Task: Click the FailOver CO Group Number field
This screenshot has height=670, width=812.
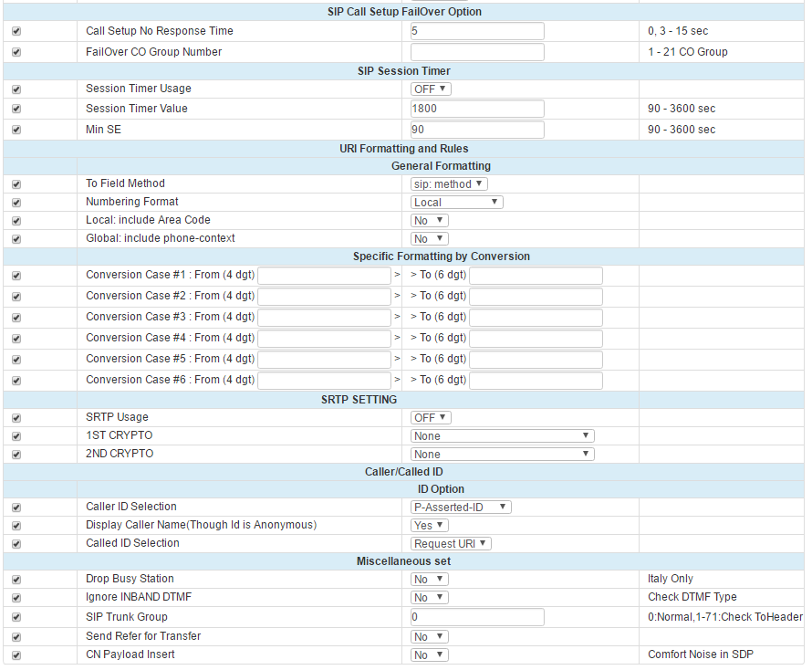Action: 477,52
